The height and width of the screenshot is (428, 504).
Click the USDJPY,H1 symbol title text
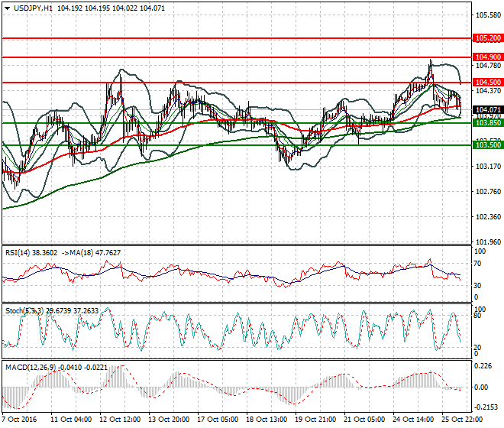click(x=33, y=8)
